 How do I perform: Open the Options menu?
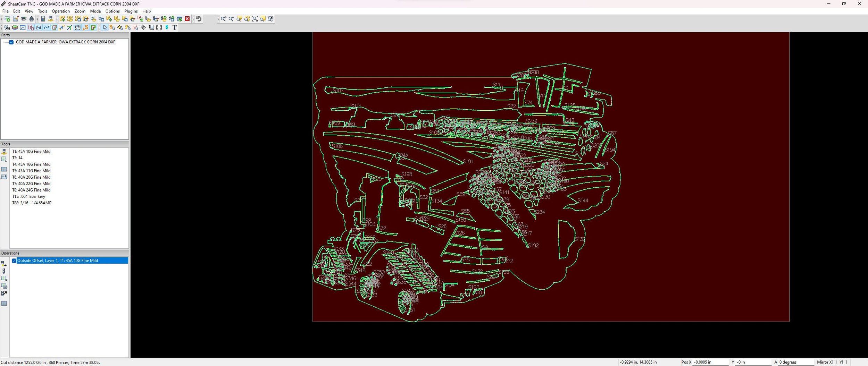(x=112, y=11)
